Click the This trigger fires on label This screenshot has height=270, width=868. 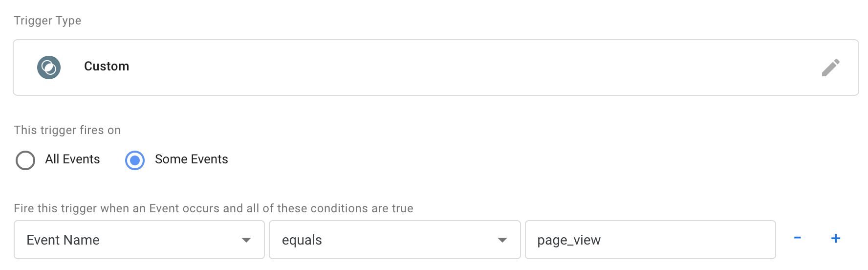[67, 130]
